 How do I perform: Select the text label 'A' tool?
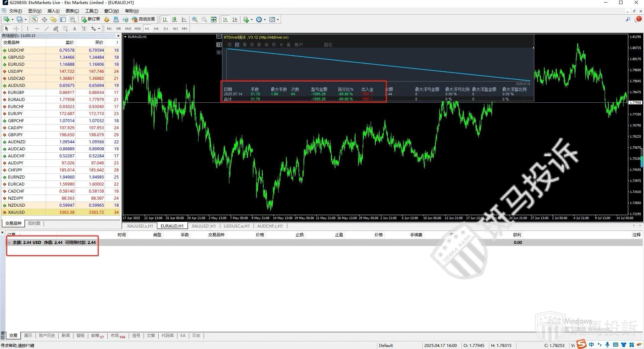point(74,29)
